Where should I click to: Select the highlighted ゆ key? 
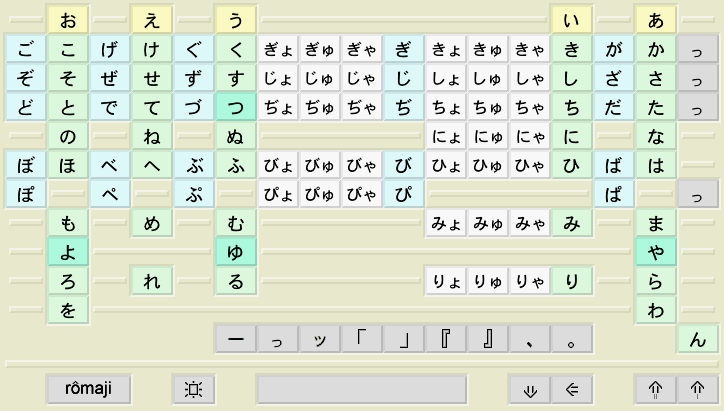(x=235, y=252)
